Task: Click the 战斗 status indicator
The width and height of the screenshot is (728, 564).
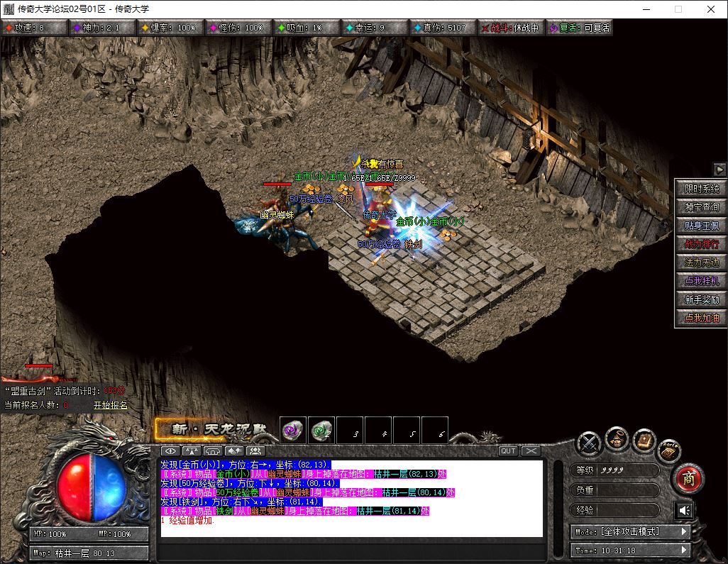Action: pyautogui.click(x=511, y=28)
